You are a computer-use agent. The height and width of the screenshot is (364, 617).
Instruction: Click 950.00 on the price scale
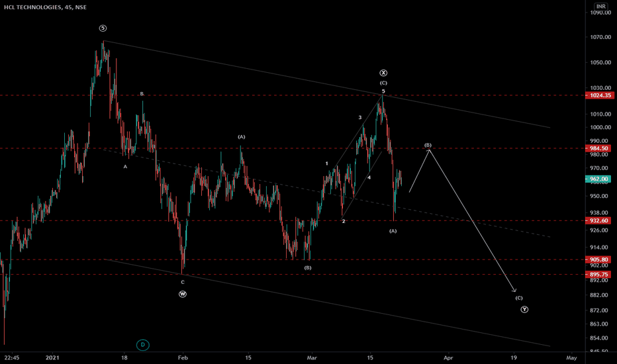(600, 196)
